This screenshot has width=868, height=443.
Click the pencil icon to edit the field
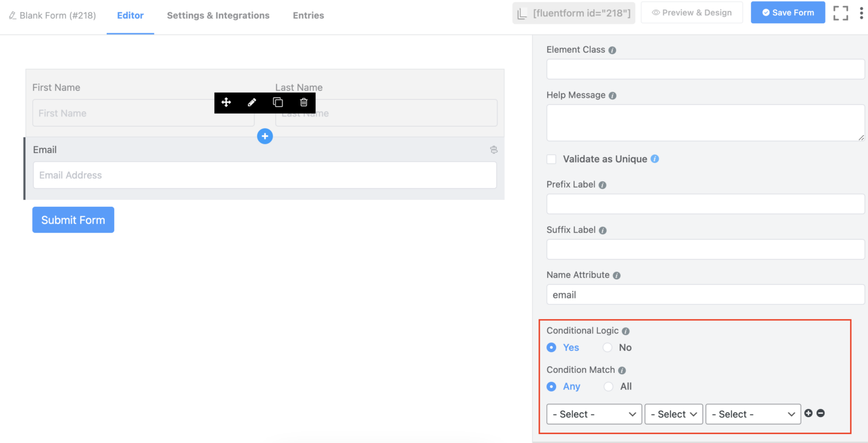coord(251,102)
